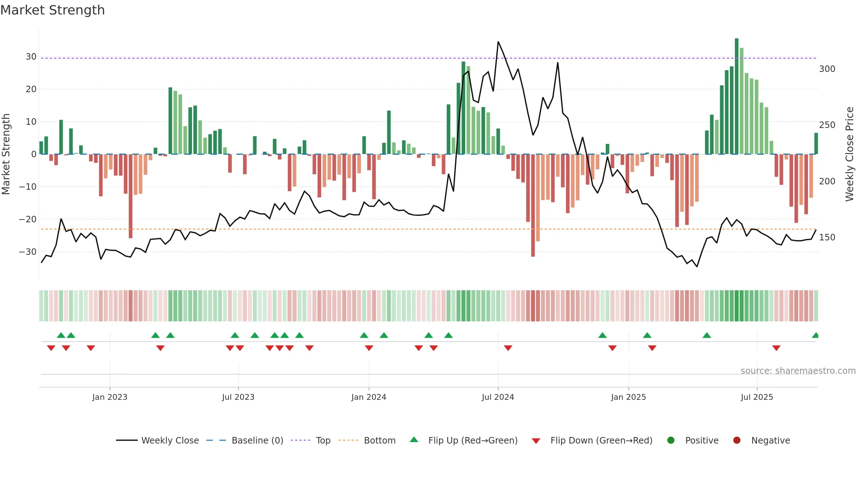This screenshot has width=868, height=488.
Task: Toggle Flip Down (Green→Red) legend entry
Action: [x=592, y=440]
